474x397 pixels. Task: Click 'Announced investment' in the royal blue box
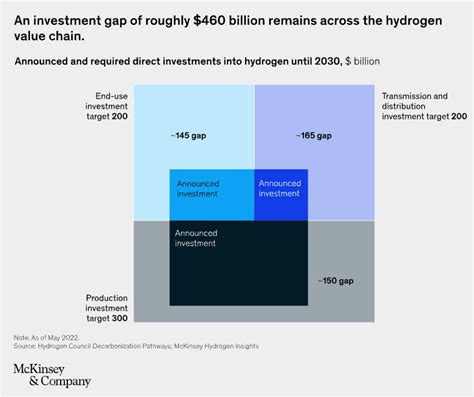pyautogui.click(x=280, y=188)
